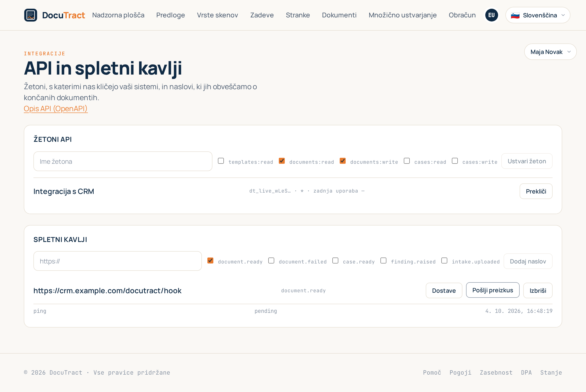Screen dimensions: 586x392
Task: Click the DocuTract logo icon
Action: 30,15
